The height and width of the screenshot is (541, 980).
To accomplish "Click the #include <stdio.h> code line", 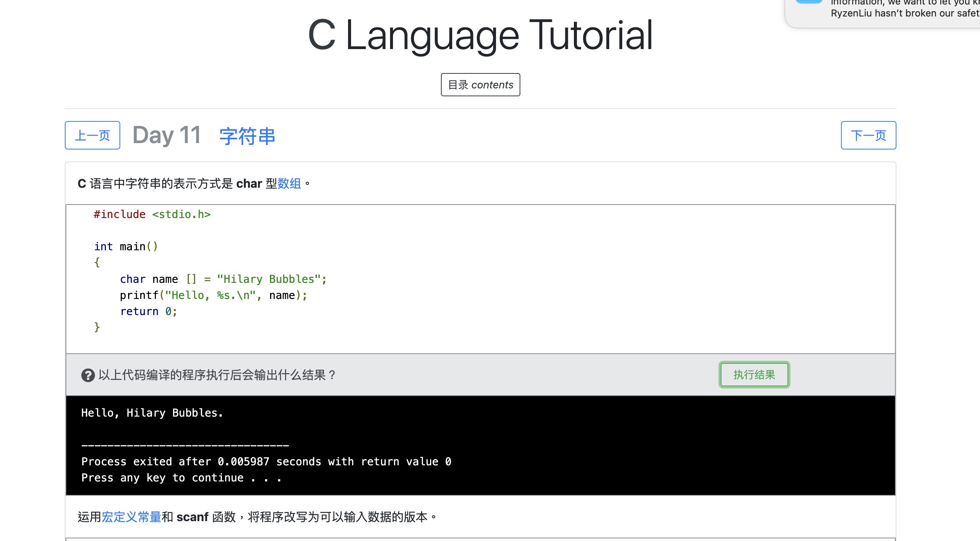I will click(x=152, y=214).
